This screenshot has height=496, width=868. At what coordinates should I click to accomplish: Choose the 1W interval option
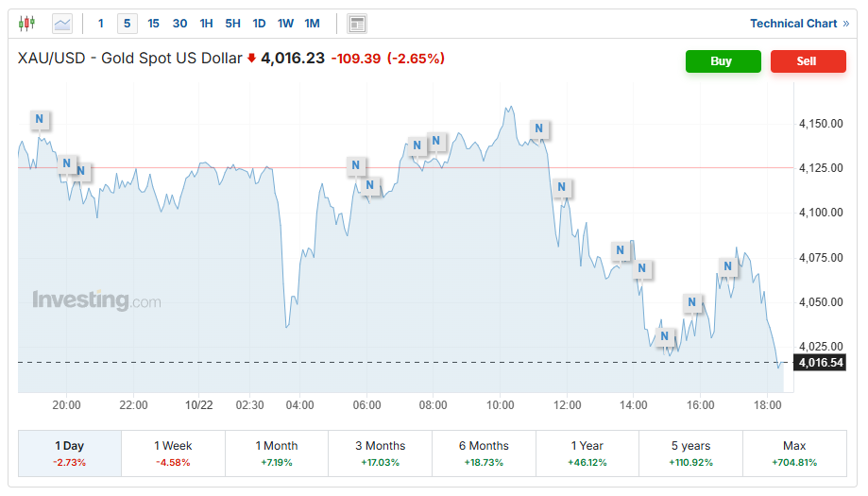285,24
